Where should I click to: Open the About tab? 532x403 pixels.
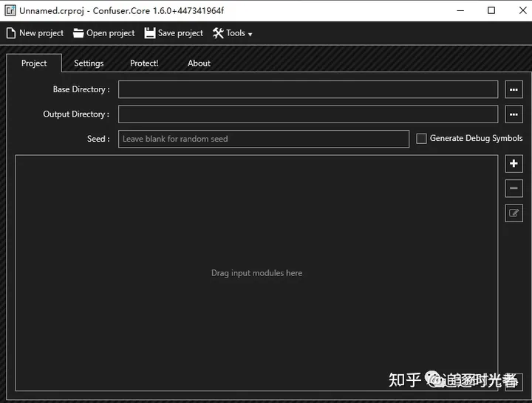199,63
